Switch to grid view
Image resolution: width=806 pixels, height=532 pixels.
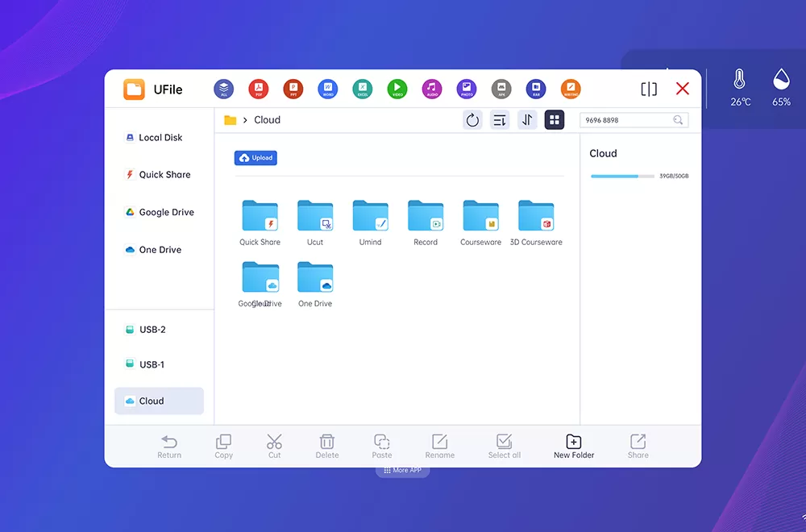pyautogui.click(x=555, y=120)
